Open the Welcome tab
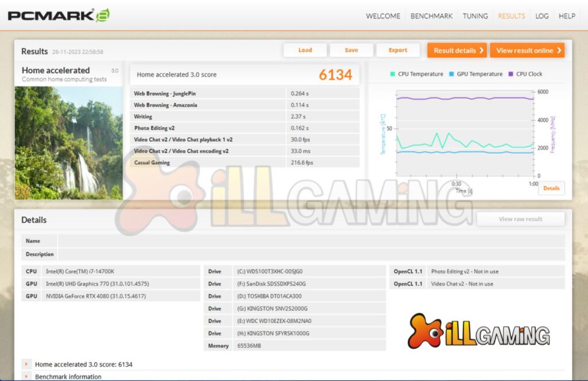The image size is (588, 381). click(384, 16)
